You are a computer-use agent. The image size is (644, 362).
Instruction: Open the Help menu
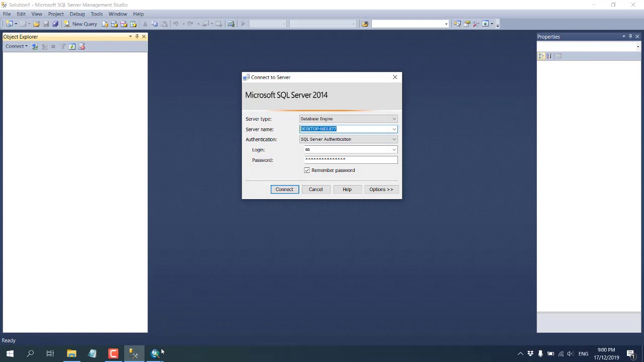coord(138,14)
